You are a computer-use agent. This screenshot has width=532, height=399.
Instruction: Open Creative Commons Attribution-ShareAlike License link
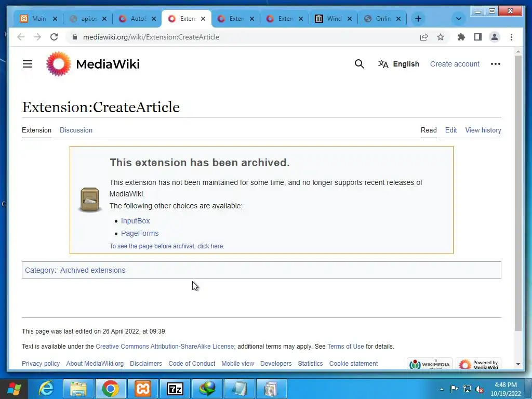click(165, 347)
